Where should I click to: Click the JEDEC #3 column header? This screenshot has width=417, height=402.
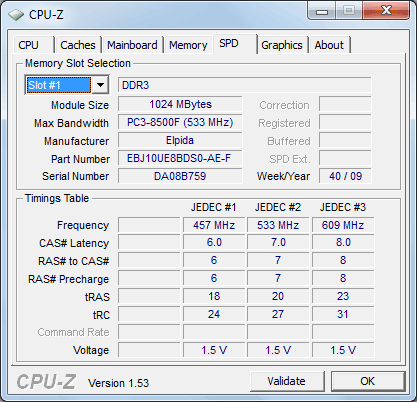pos(343,207)
